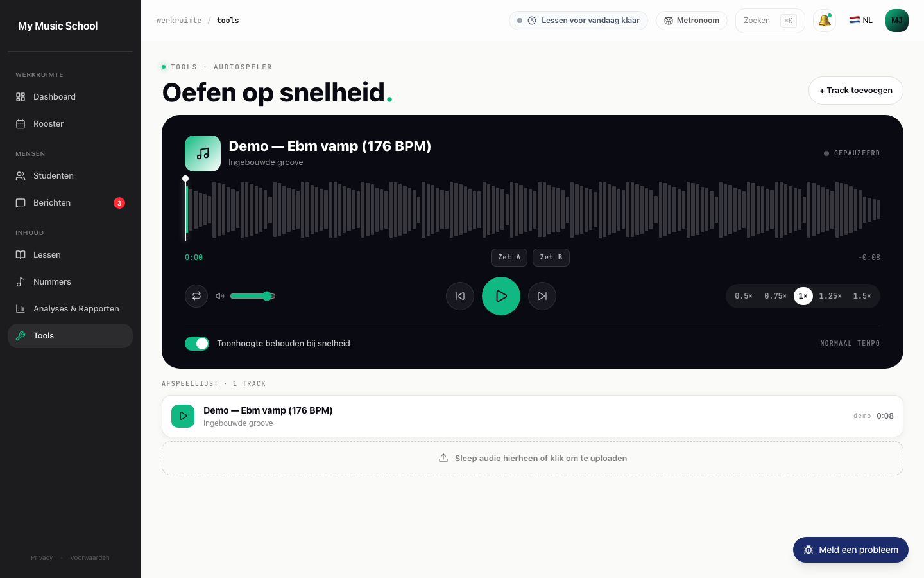The width and height of the screenshot is (924, 578).
Task: Click the Lessen book icon
Action: pos(21,255)
